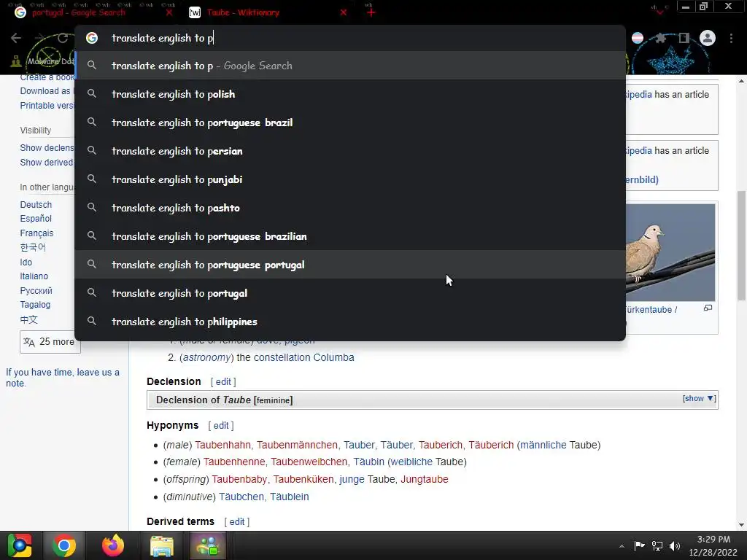
Task: Close the portugal Google Search tab
Action: pos(169,13)
